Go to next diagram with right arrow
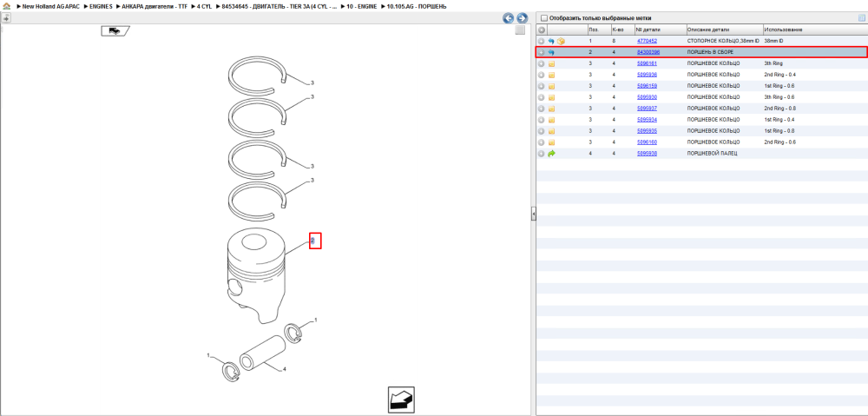This screenshot has height=416, width=868. tap(522, 18)
